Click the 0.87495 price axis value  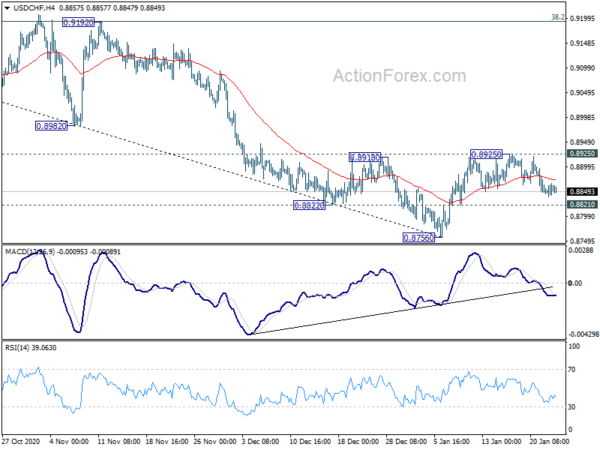pos(582,241)
